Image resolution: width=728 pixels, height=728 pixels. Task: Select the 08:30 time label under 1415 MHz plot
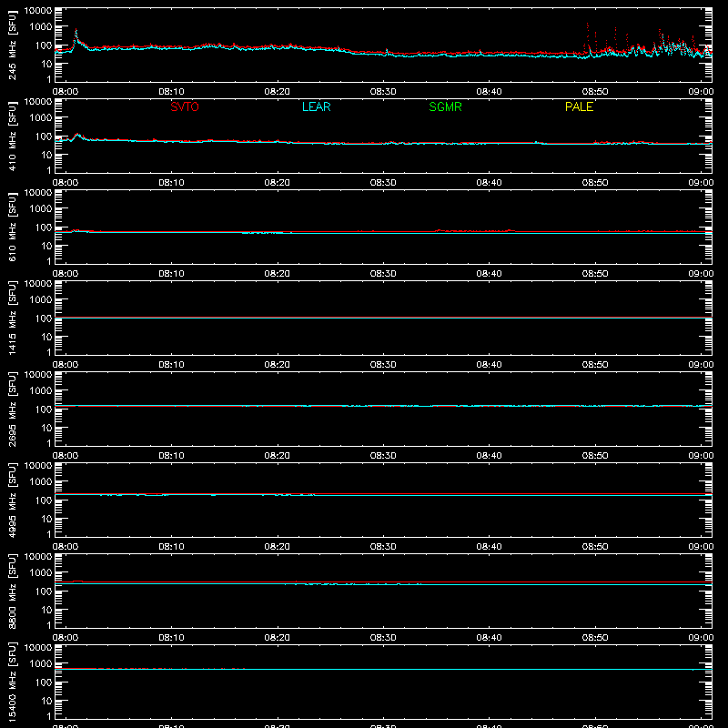coord(383,365)
